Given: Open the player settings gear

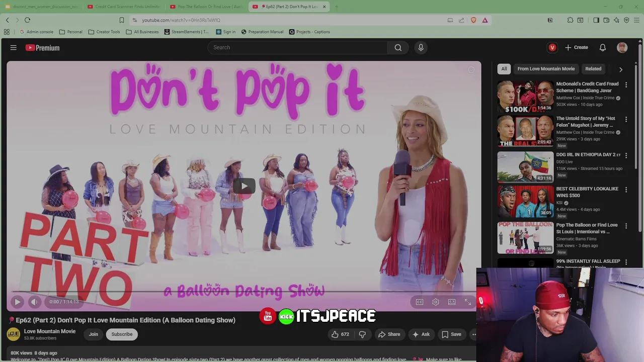Looking at the screenshot, I should coord(436,302).
